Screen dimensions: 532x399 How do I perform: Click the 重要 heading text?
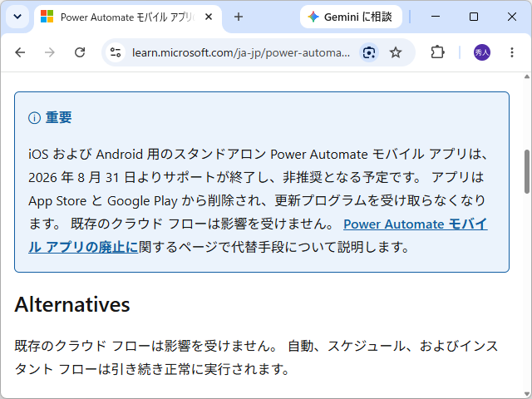tap(59, 117)
